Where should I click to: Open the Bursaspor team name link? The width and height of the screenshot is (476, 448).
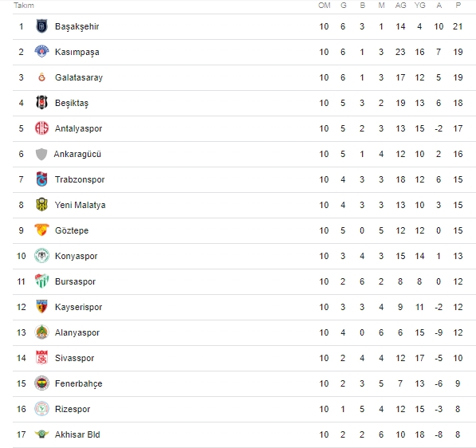coord(75,281)
